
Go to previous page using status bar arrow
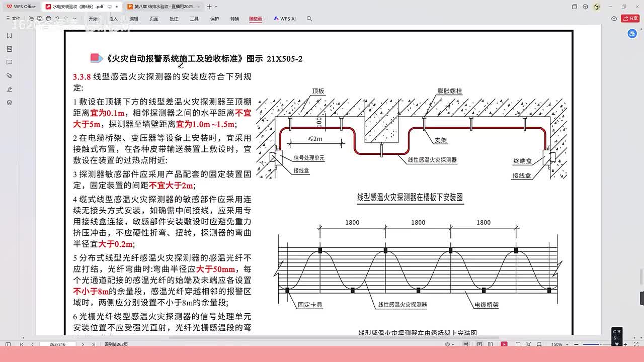click(32, 344)
